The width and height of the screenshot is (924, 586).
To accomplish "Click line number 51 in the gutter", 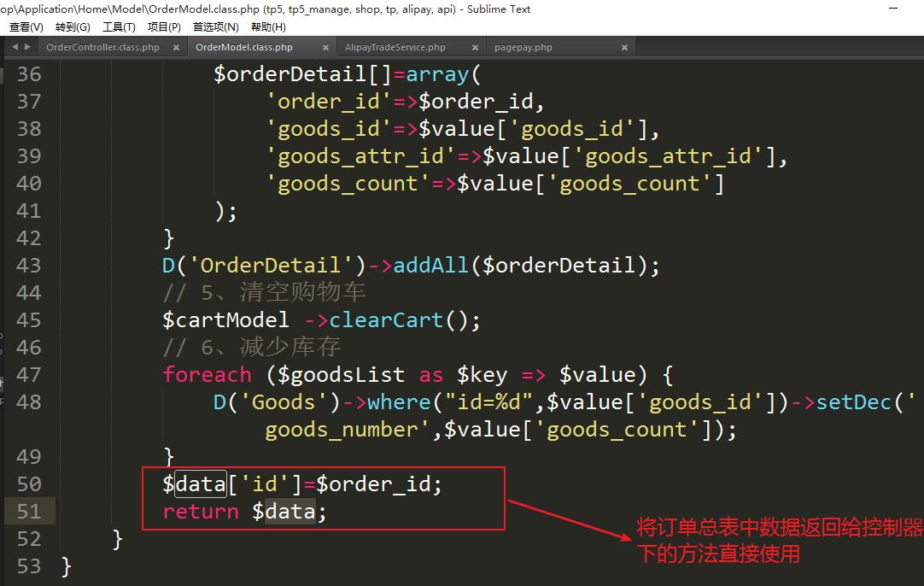I will (29, 512).
